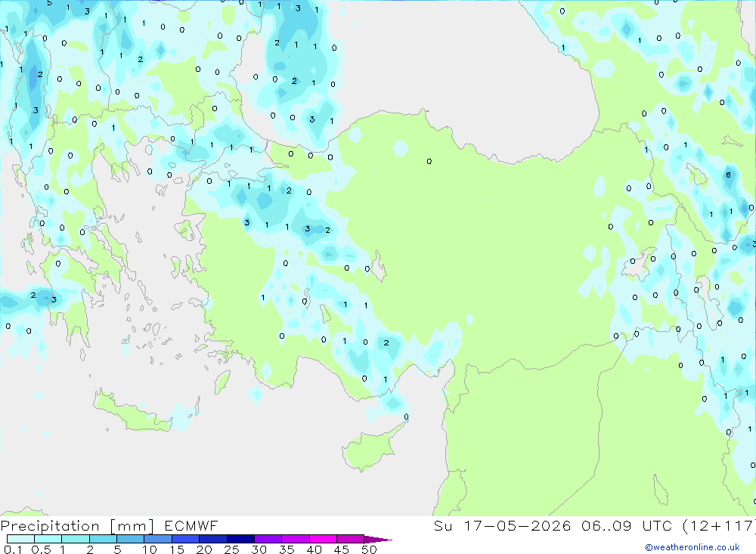
Task: Click the ECMWF model label
Action: pos(191,525)
